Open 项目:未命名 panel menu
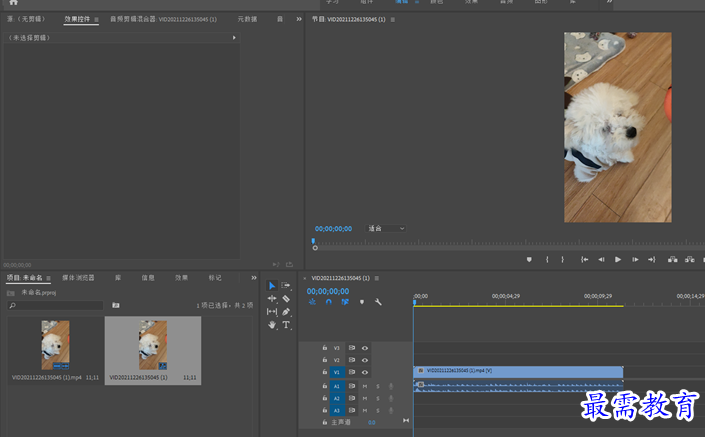Screen dimensions: 705x437 click(x=48, y=278)
